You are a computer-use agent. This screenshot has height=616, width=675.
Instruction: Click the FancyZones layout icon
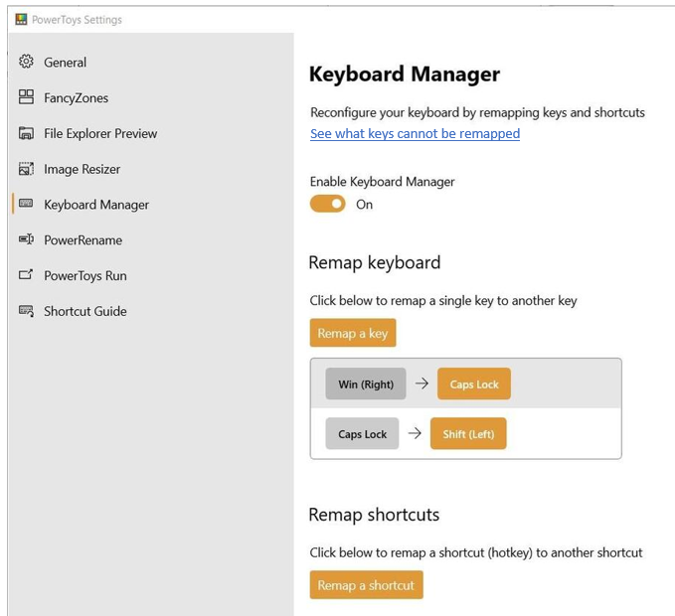coord(26,97)
